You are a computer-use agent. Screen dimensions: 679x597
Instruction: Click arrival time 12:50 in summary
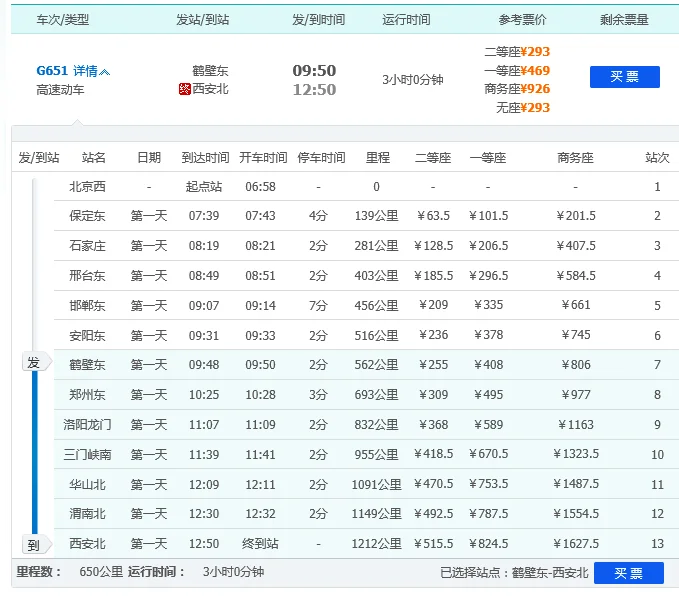point(314,90)
